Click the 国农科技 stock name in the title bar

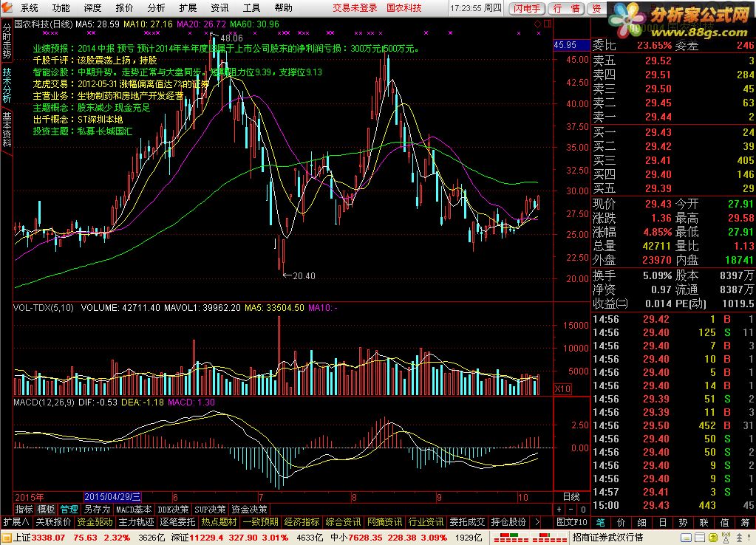coord(404,7)
